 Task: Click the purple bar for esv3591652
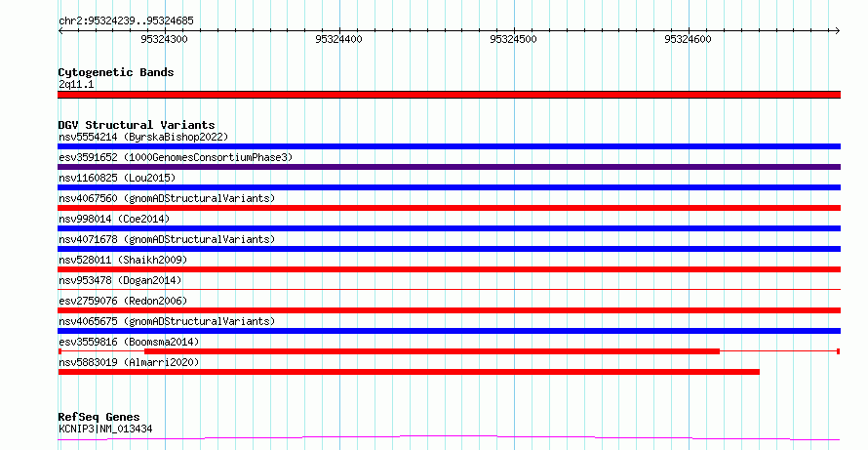449,167
